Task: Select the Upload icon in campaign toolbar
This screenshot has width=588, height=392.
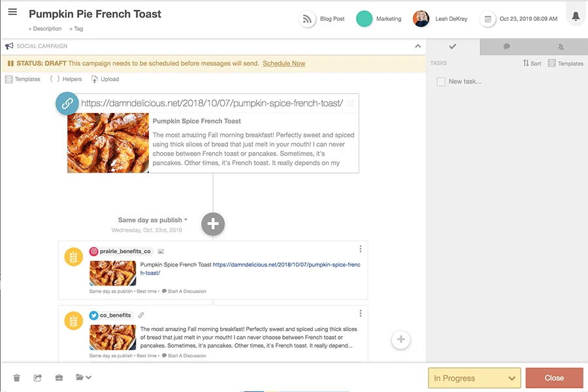Action: tap(105, 79)
